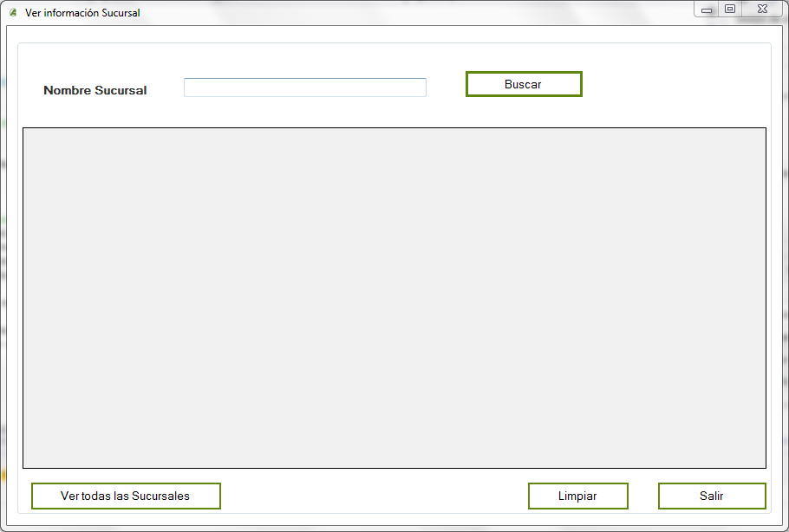The height and width of the screenshot is (532, 789).
Task: Click the gap between Limpiar and Salir
Action: (x=642, y=496)
